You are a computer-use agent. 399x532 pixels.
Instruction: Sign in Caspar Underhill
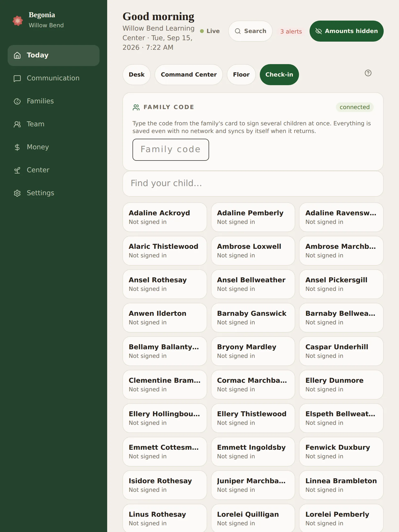[341, 351]
